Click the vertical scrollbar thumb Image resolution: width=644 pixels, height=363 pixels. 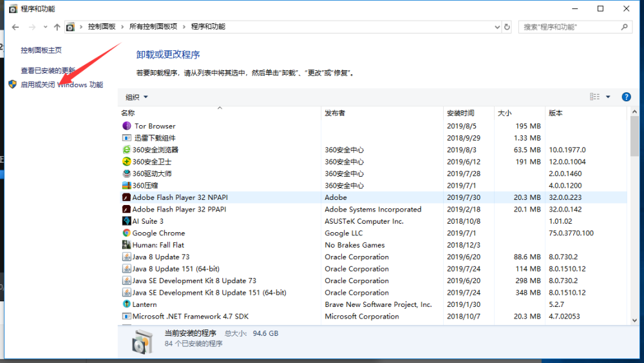click(x=634, y=136)
